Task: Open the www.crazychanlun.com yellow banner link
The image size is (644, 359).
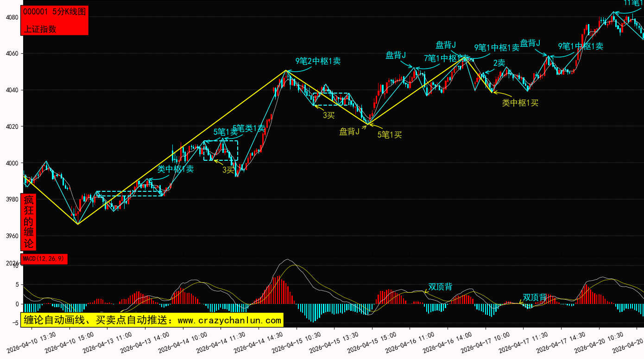Action: (152, 320)
